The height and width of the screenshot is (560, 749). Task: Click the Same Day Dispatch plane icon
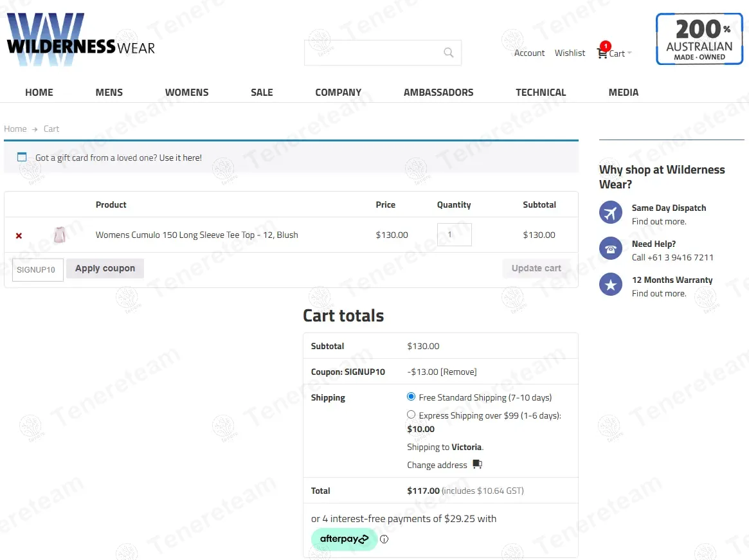pyautogui.click(x=610, y=213)
